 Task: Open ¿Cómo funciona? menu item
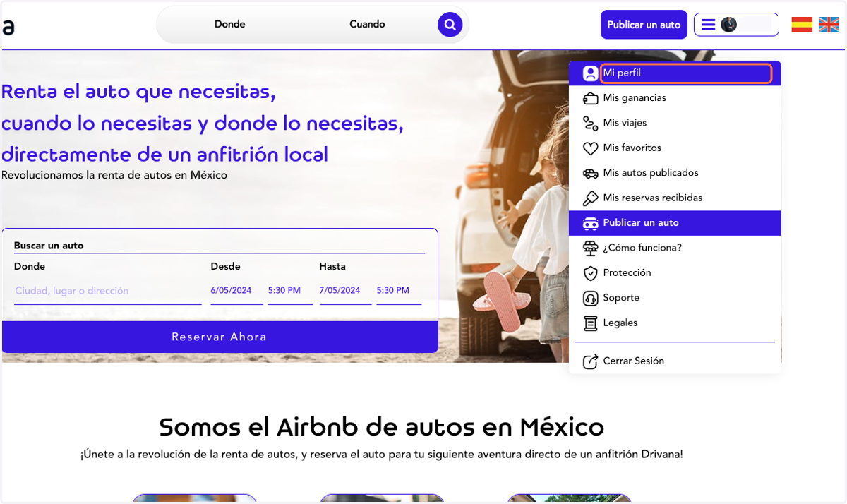pos(675,248)
